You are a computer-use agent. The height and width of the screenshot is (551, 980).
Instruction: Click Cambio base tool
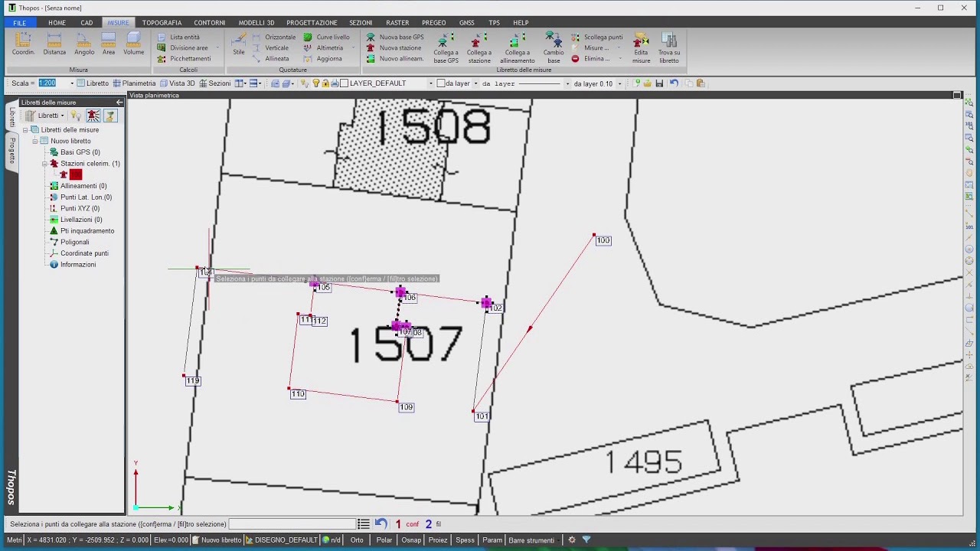click(554, 47)
